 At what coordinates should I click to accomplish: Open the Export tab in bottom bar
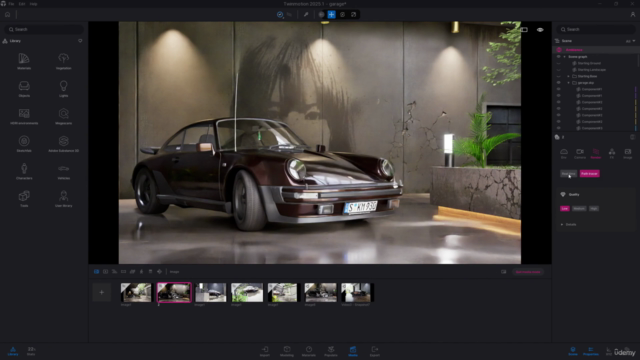tap(375, 351)
